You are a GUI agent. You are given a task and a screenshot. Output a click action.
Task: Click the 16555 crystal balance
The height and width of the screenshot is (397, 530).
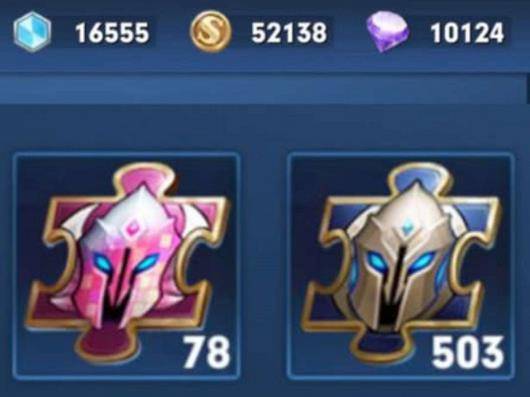tap(112, 33)
